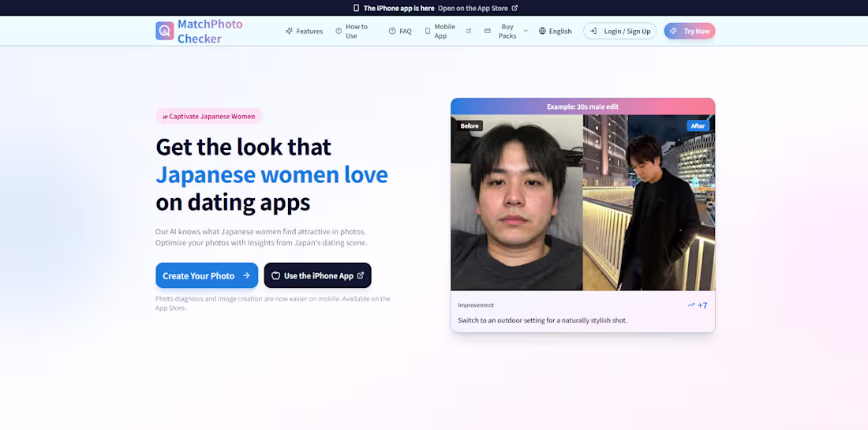Click the Try Now button

[x=690, y=31]
